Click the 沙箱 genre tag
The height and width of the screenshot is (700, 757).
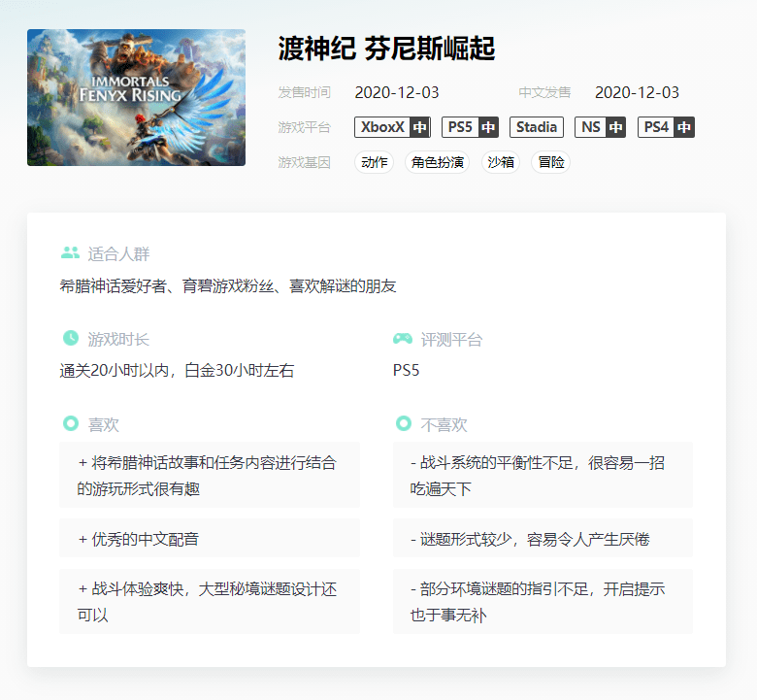(x=501, y=162)
